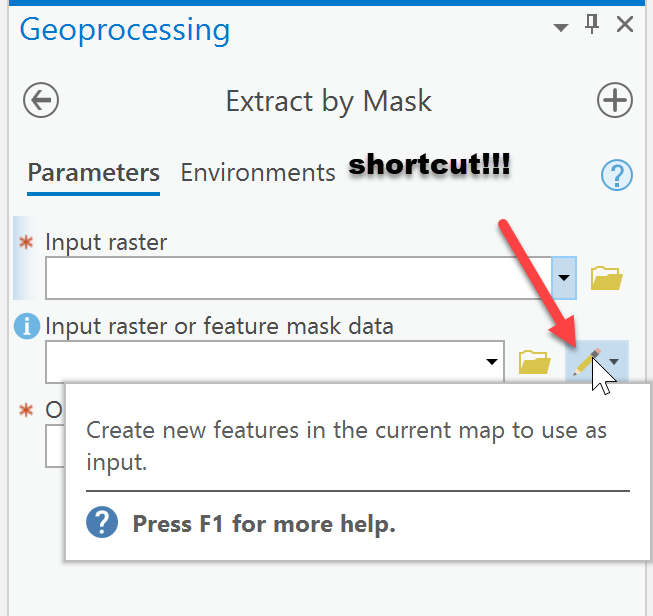Click the "Press F1 for more help" text

point(264,524)
